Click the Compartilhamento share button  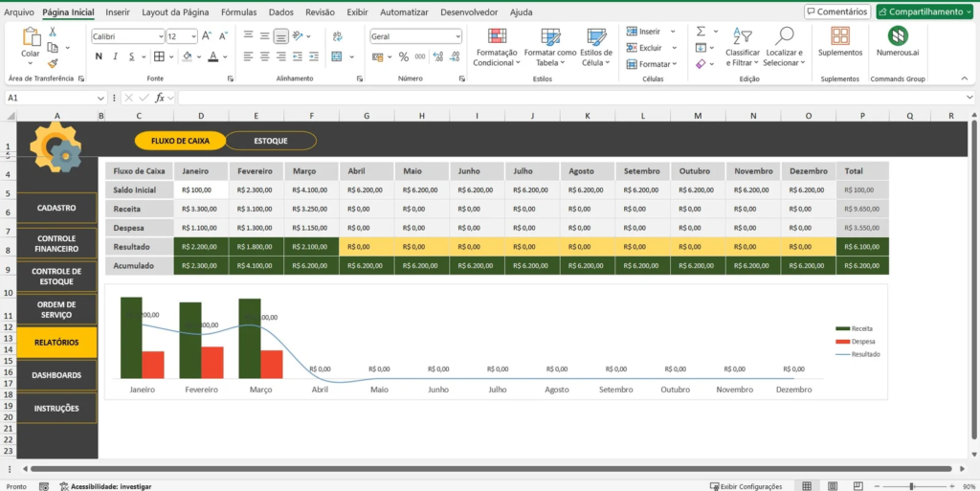924,11
